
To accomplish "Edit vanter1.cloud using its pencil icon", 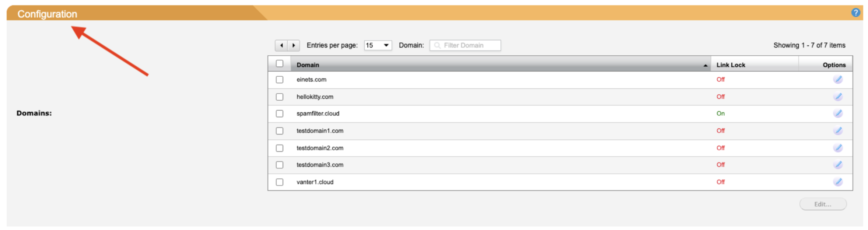I will [x=838, y=182].
